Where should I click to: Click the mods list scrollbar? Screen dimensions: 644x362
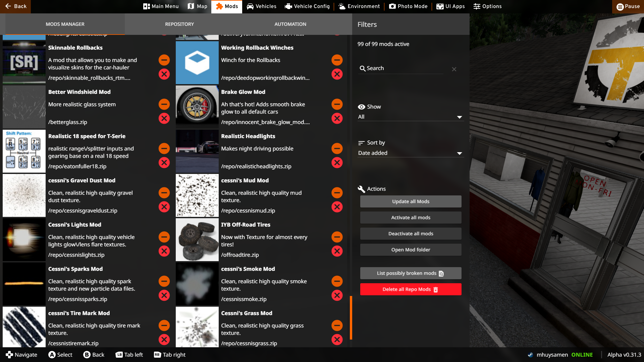click(x=351, y=318)
